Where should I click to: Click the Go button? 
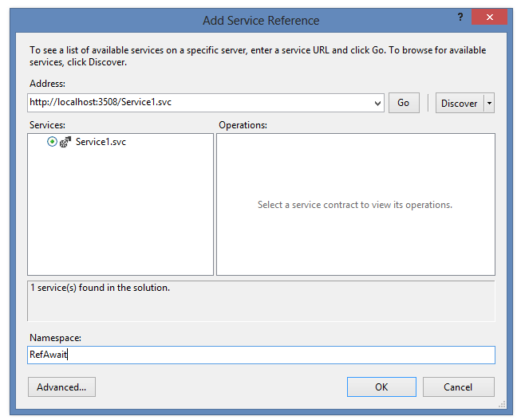pos(404,103)
